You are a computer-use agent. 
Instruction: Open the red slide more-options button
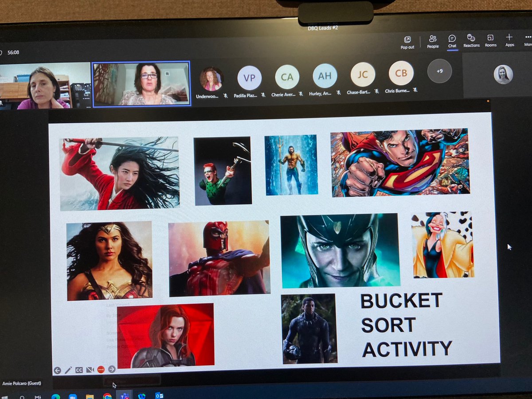(x=101, y=369)
